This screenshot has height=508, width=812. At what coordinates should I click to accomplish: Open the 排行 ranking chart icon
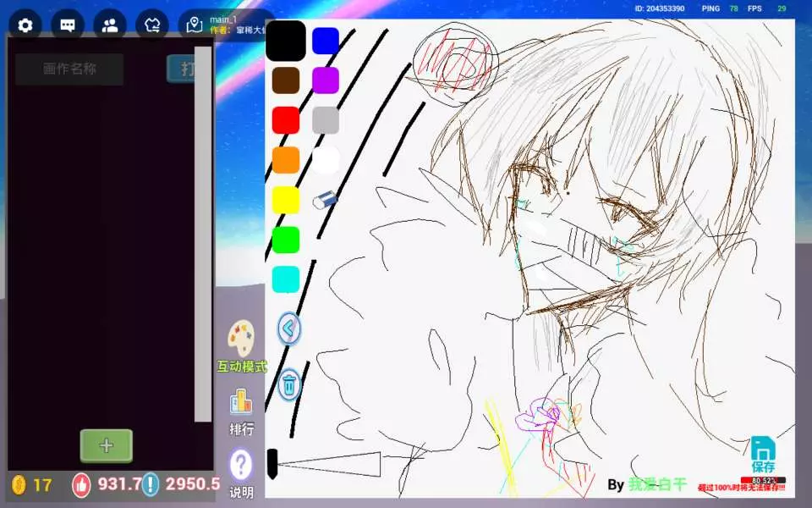(241, 401)
